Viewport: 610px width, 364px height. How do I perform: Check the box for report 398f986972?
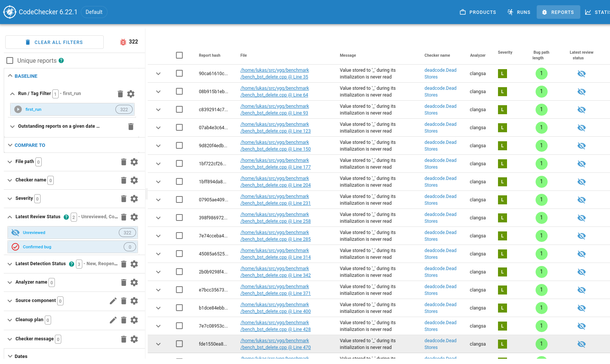point(179,217)
